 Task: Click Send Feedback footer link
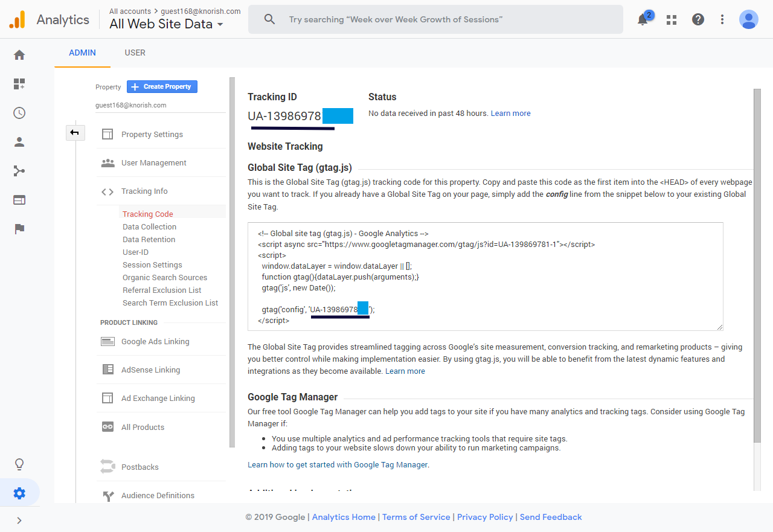(x=551, y=517)
